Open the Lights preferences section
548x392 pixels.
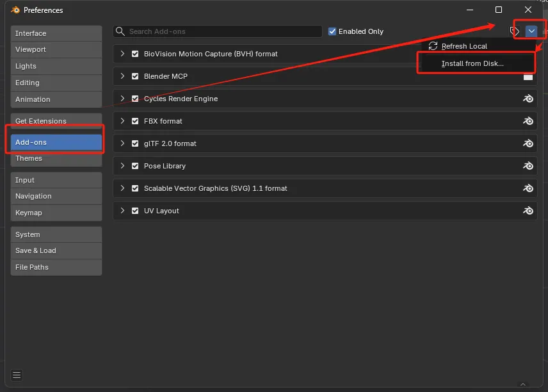(56, 66)
